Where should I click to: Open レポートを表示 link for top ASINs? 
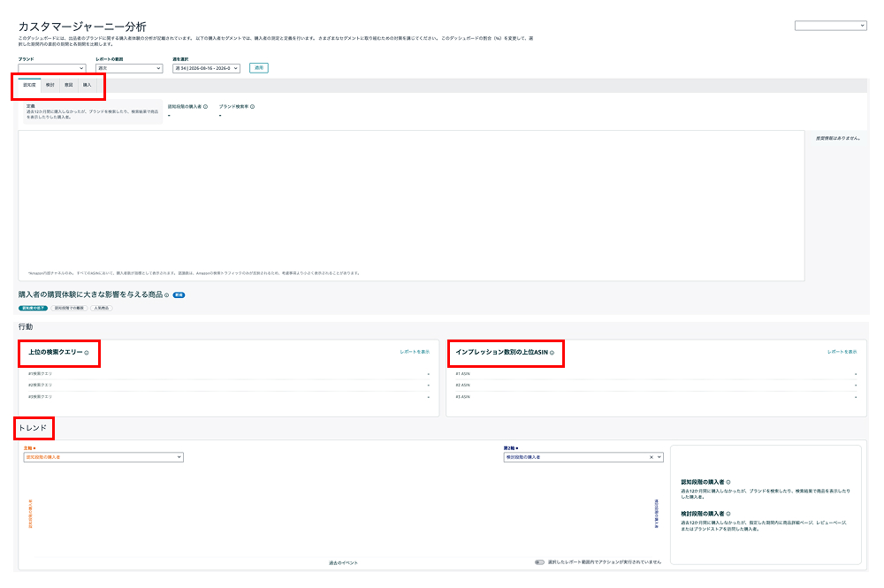click(842, 352)
